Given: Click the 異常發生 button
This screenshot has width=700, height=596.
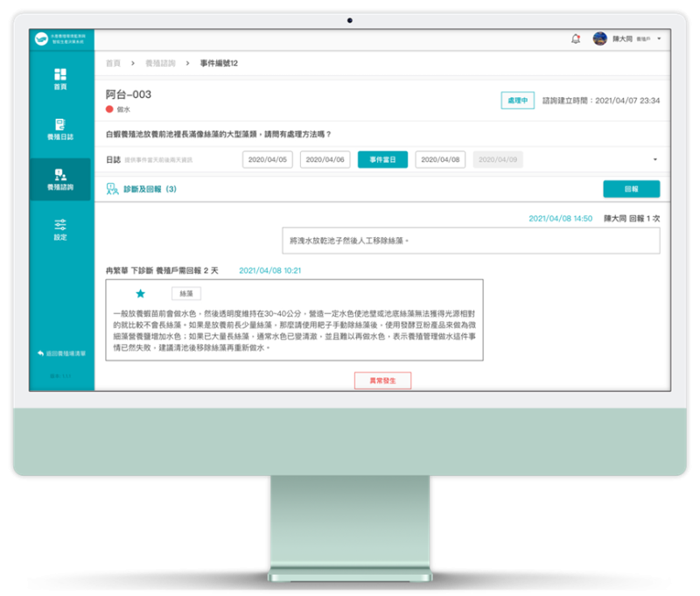Looking at the screenshot, I should [382, 381].
